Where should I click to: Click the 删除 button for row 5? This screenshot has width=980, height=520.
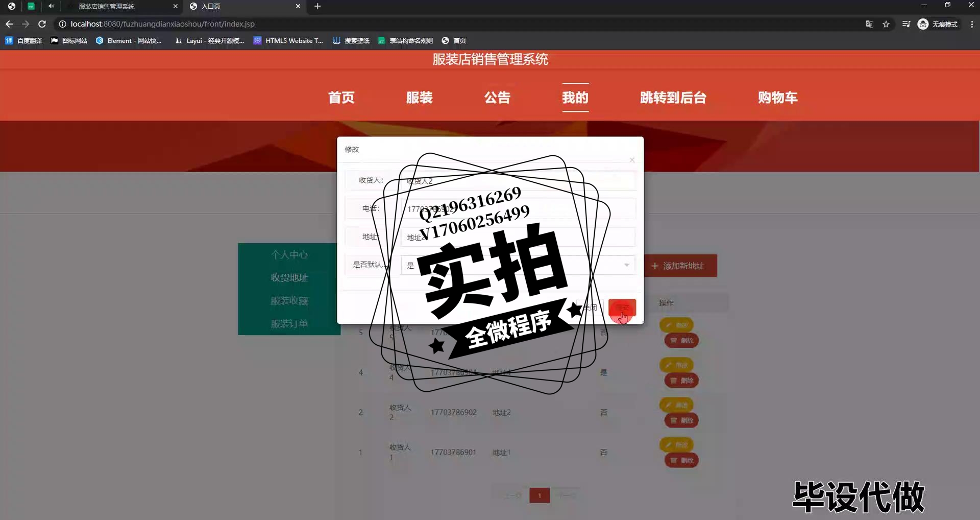click(x=681, y=340)
